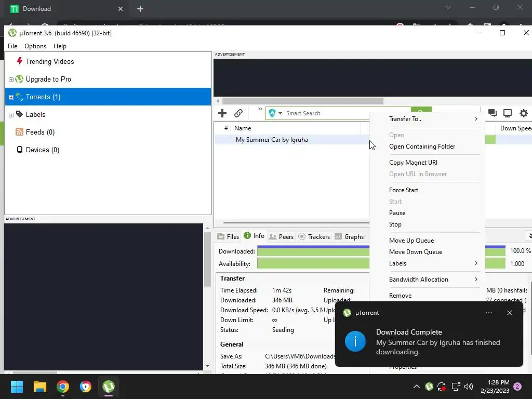This screenshot has width=532, height=399.
Task: Expand hidden toolbar buttons double chevron
Action: 260,109
